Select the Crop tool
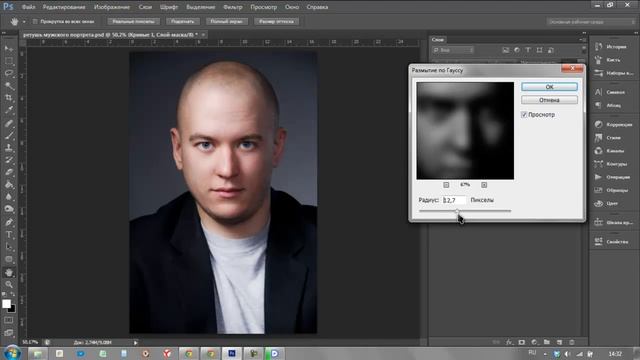Screen dimensions: 640x360 pyautogui.click(x=9, y=98)
